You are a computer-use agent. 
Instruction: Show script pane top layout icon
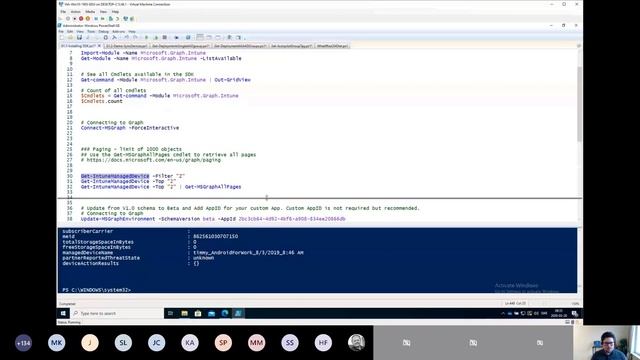pos(200,38)
